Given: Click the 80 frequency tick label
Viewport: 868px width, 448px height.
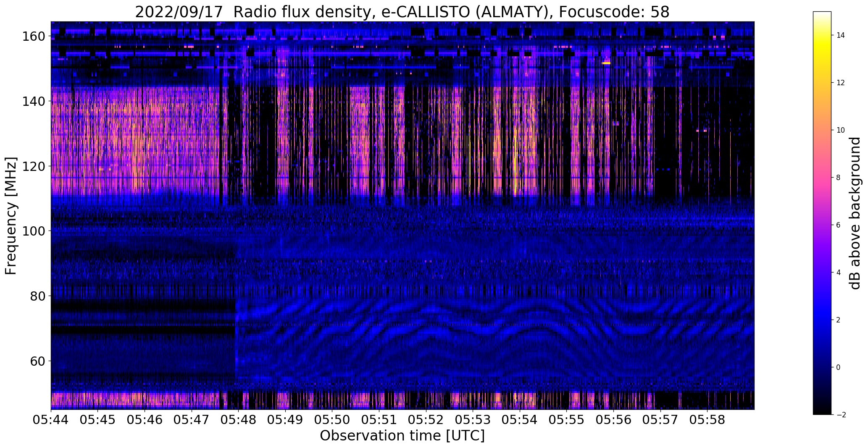Looking at the screenshot, I should click(x=37, y=296).
